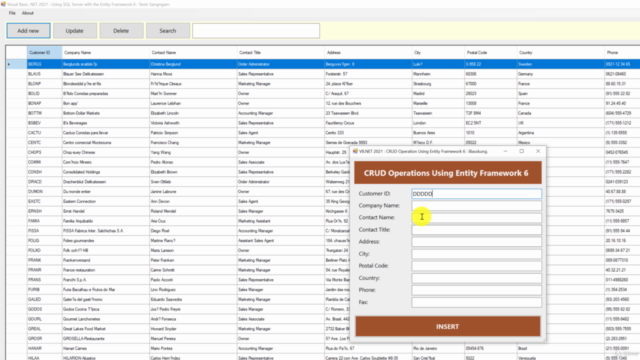This screenshot has height=360, width=640.
Task: Minimize the CRUD Operation dialog window
Action: tap(505, 151)
